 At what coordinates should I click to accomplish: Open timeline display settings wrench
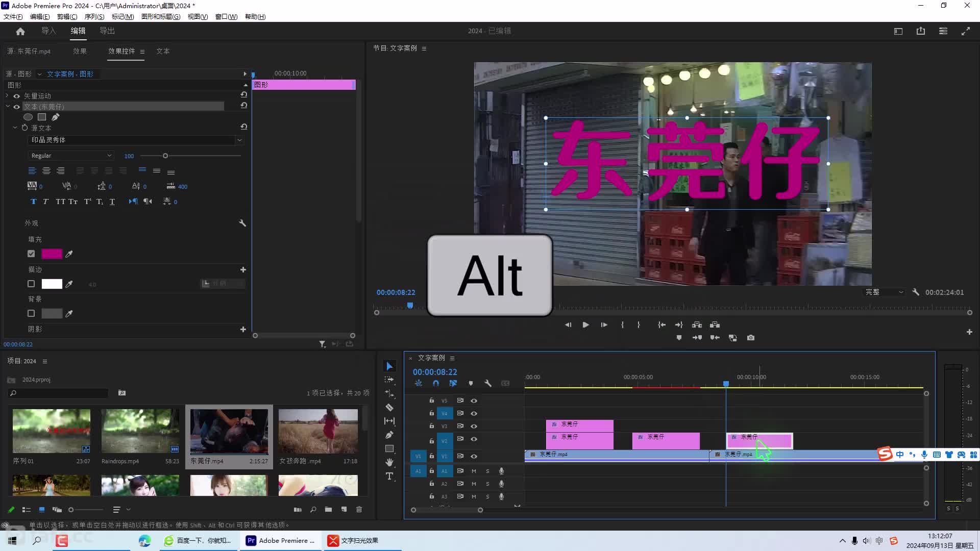488,383
